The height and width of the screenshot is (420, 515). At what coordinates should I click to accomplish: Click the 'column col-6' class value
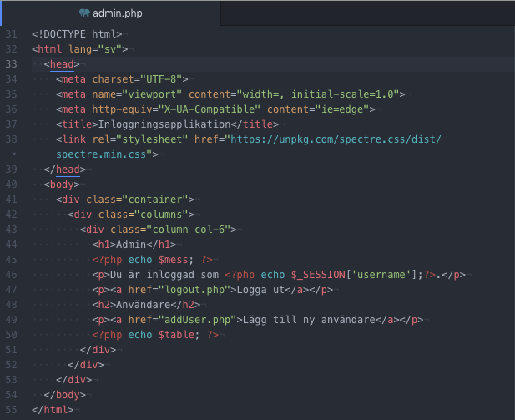tap(188, 230)
